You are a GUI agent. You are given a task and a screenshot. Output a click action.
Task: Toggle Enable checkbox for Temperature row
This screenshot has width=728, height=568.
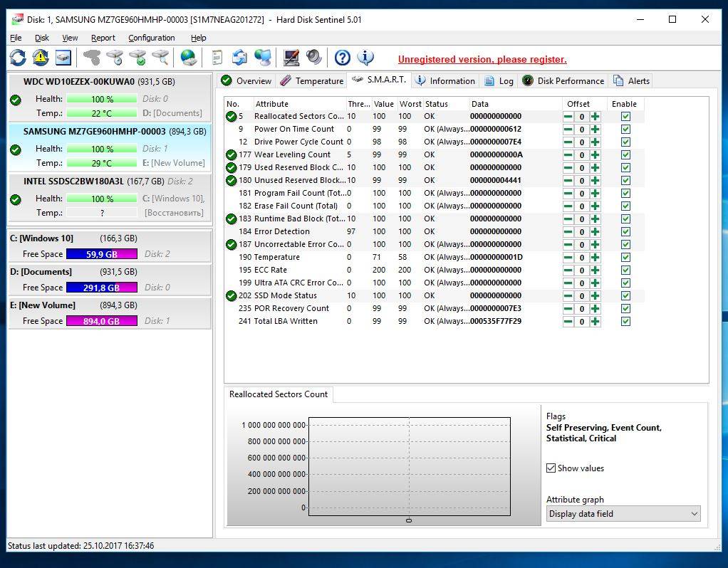(625, 258)
